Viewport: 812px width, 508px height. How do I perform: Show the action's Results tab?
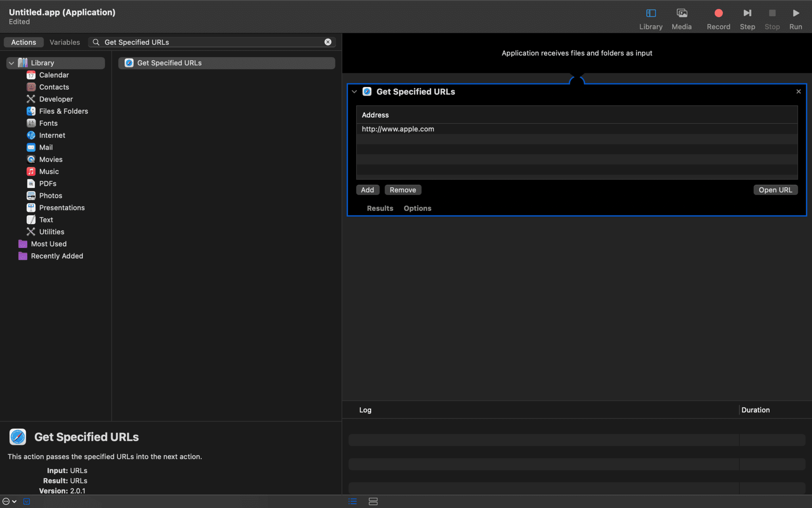point(379,208)
